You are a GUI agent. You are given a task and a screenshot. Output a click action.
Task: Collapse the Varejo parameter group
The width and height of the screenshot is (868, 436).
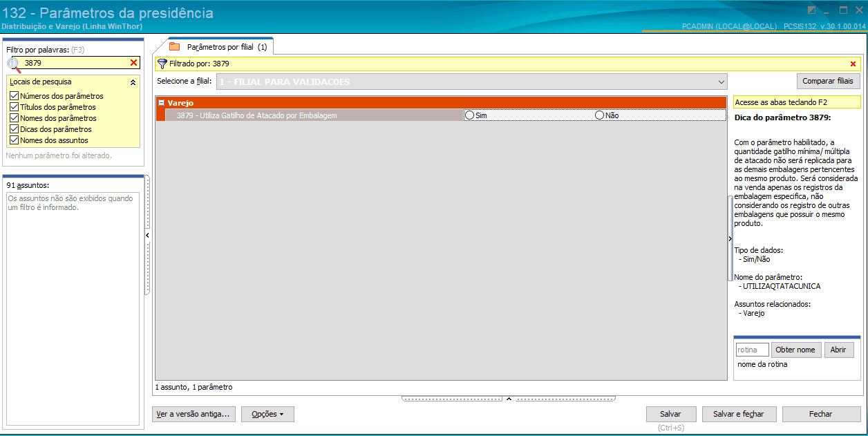click(161, 103)
